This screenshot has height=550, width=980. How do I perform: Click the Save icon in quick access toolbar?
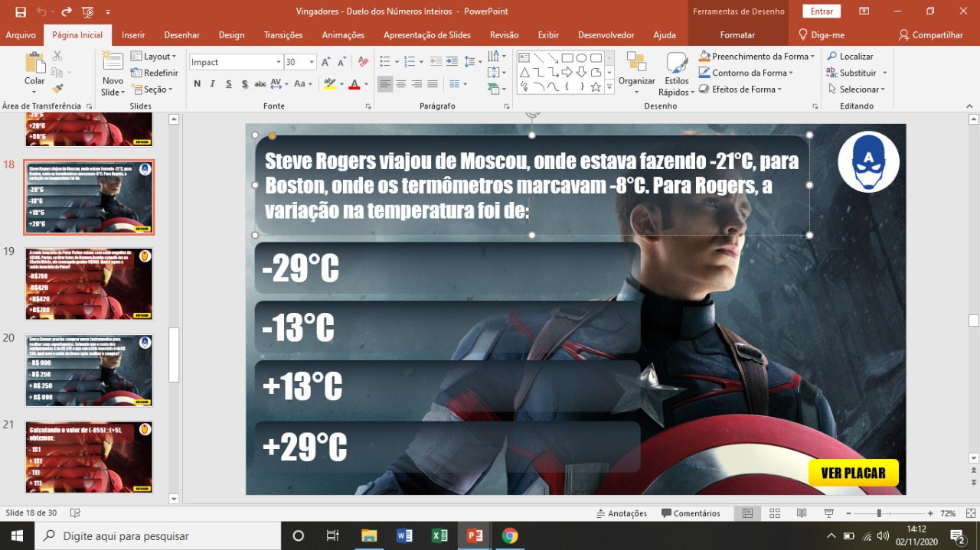click(20, 11)
